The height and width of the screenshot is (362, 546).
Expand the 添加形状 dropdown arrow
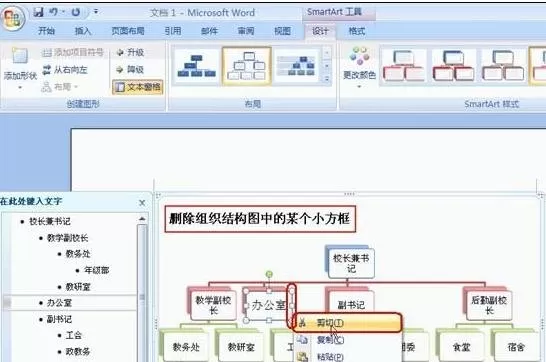point(20,87)
